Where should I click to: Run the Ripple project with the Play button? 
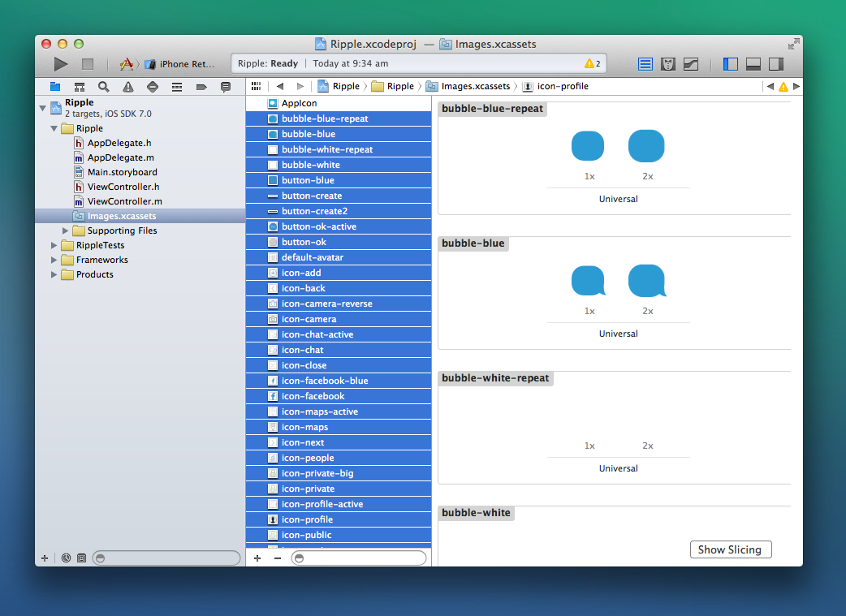(x=60, y=64)
